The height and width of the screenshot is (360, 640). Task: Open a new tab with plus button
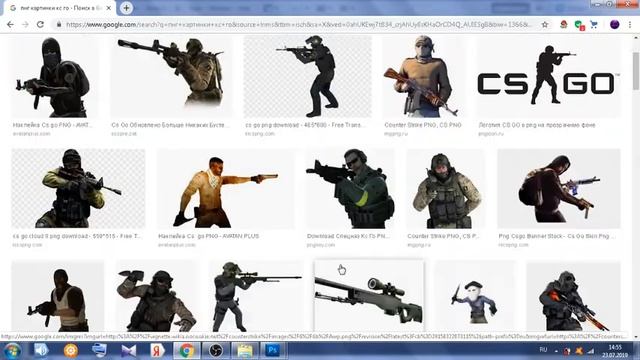[x=126, y=8]
